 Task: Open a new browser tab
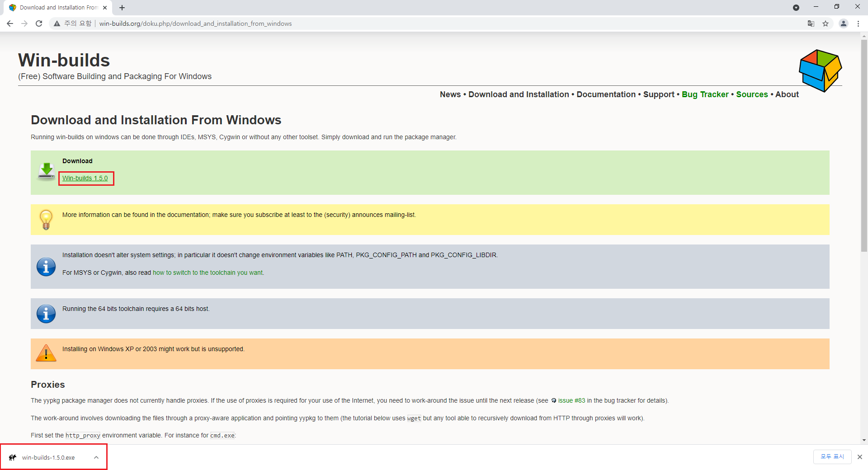[x=122, y=8]
